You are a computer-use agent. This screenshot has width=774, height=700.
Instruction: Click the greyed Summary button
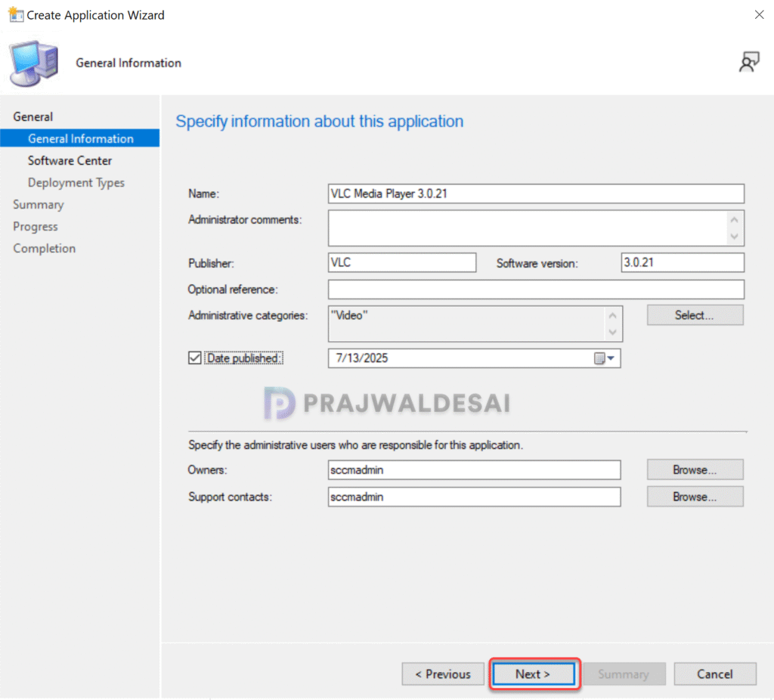(624, 674)
